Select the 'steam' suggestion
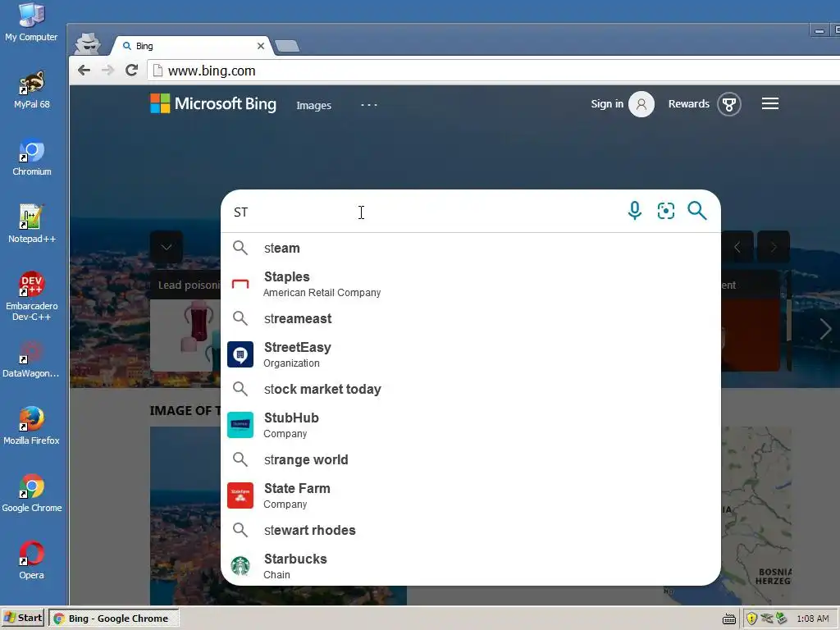Image resolution: width=840 pixels, height=630 pixels. click(x=470, y=248)
